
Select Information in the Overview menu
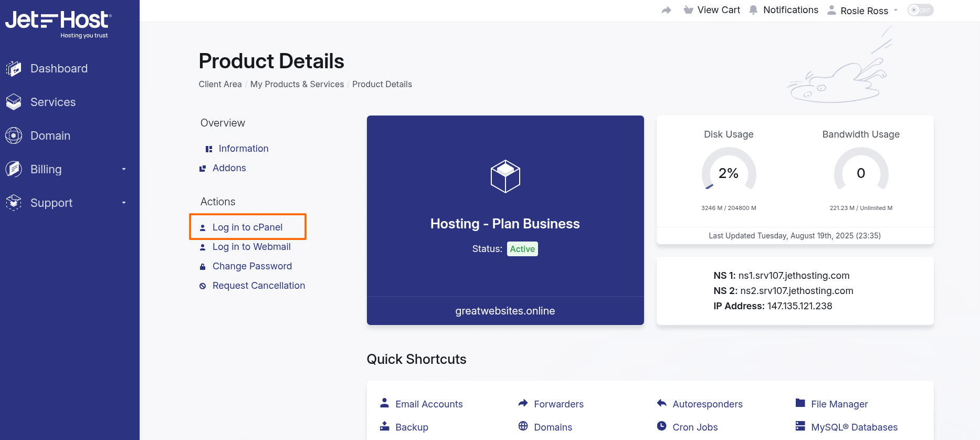pyautogui.click(x=243, y=149)
